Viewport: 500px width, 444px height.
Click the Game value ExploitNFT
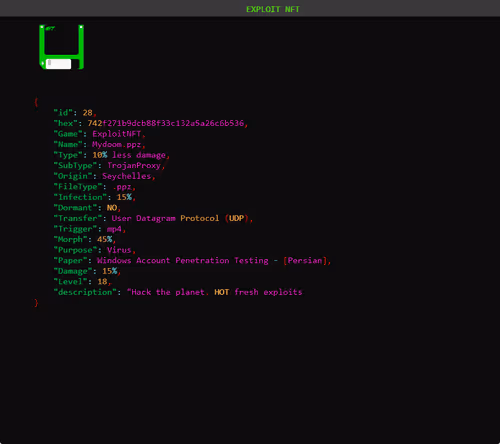pos(117,134)
